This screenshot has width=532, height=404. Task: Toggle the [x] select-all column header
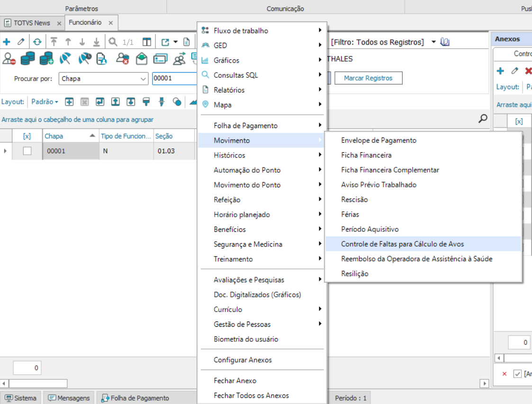[x=27, y=136]
